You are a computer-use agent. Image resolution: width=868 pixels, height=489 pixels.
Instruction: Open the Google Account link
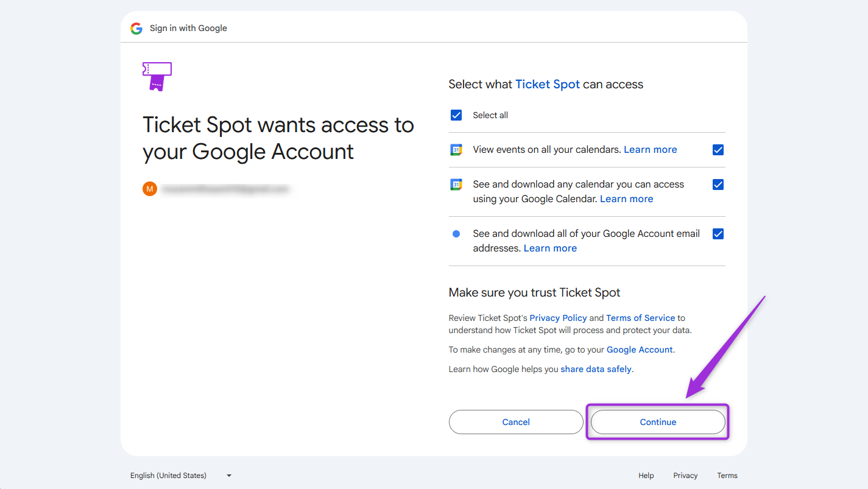coord(640,350)
